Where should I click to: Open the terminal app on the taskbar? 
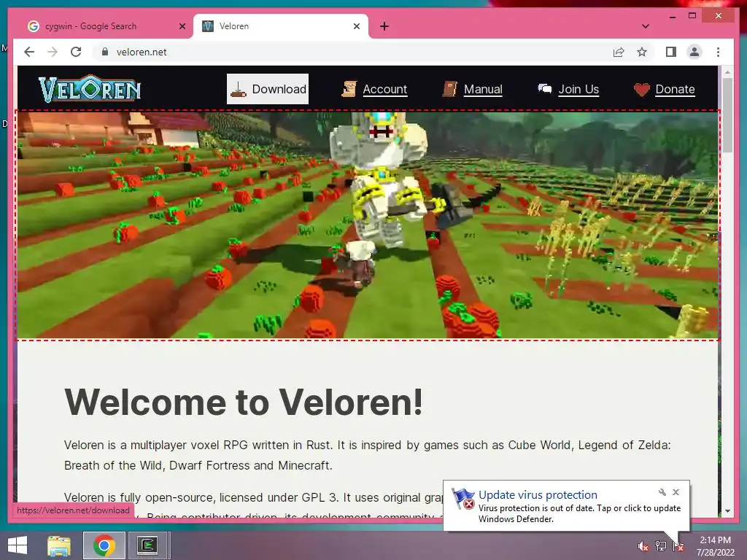click(x=147, y=545)
